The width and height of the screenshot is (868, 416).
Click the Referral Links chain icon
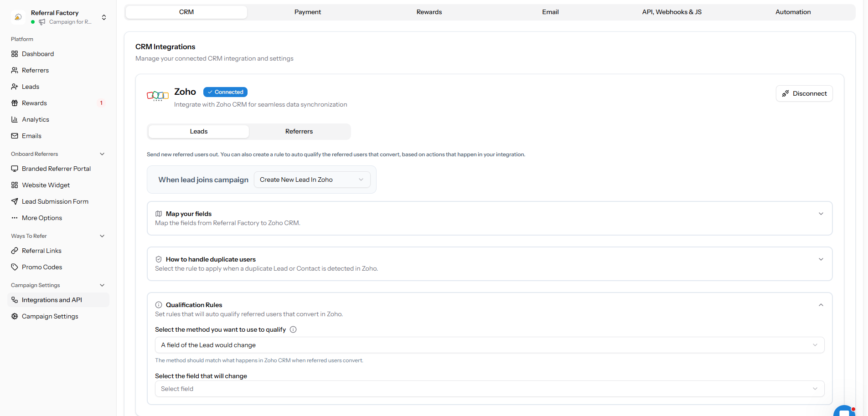coord(15,251)
